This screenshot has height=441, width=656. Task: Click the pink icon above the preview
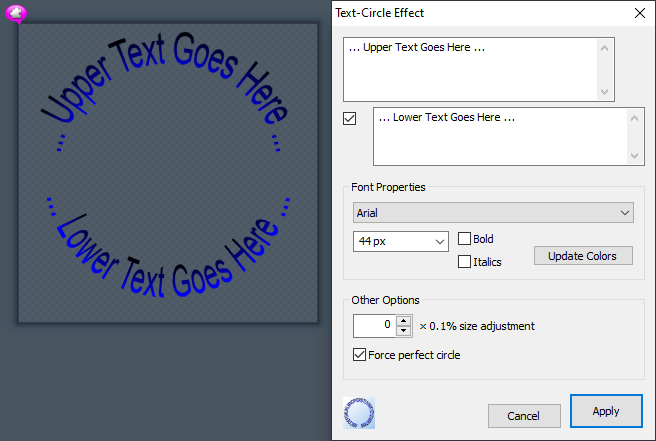click(x=16, y=13)
